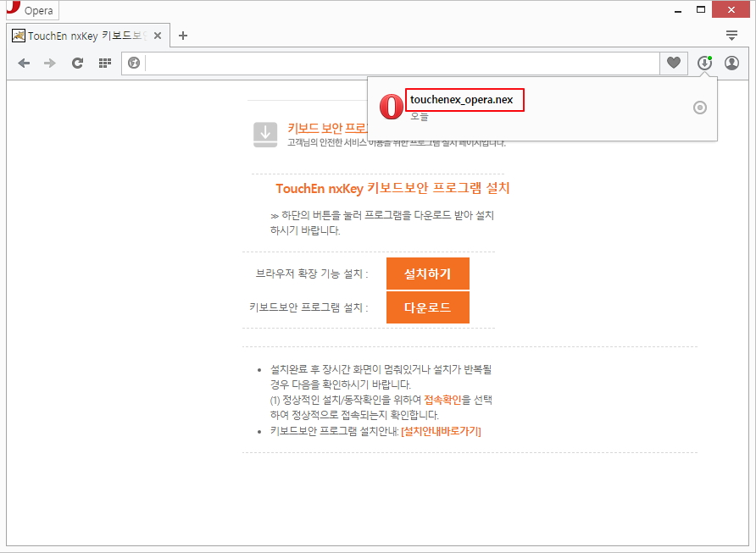Open the Opera main menu
The image size is (756, 553).
coord(32,10)
